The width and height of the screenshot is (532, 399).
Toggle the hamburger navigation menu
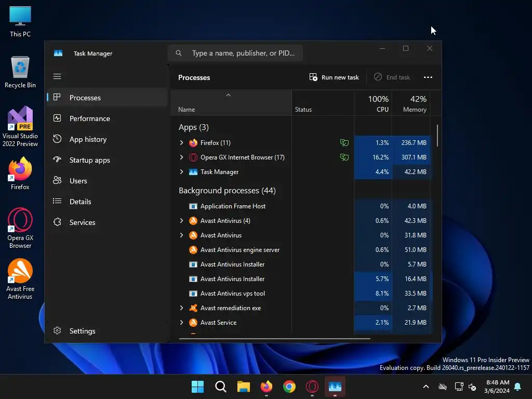[57, 76]
